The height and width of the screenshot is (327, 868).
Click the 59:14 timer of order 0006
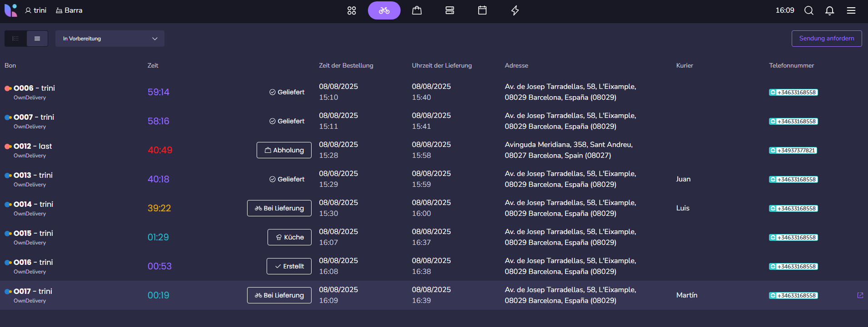(159, 92)
